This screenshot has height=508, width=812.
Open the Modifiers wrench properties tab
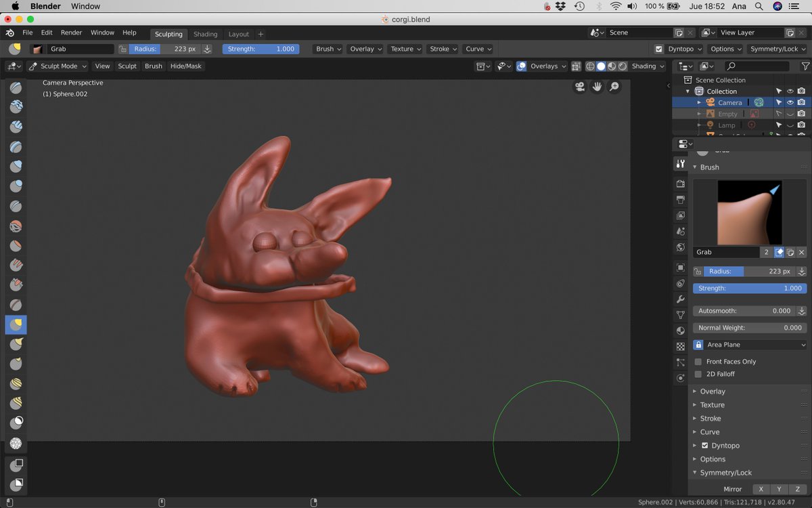click(681, 299)
